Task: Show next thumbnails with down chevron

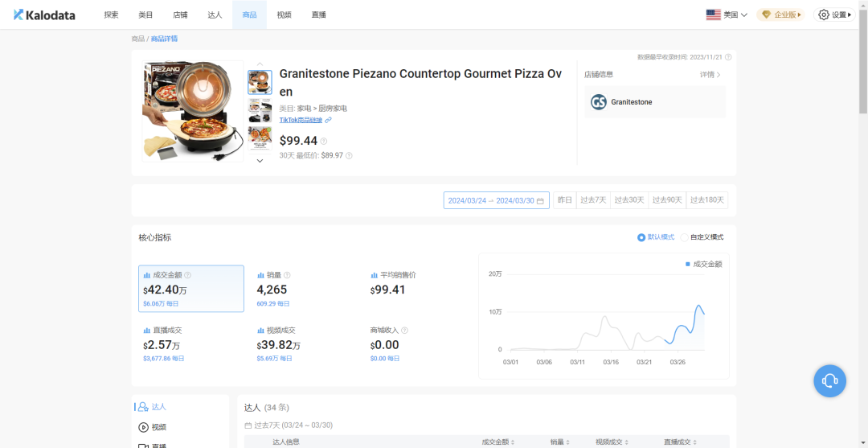Action: [x=260, y=161]
